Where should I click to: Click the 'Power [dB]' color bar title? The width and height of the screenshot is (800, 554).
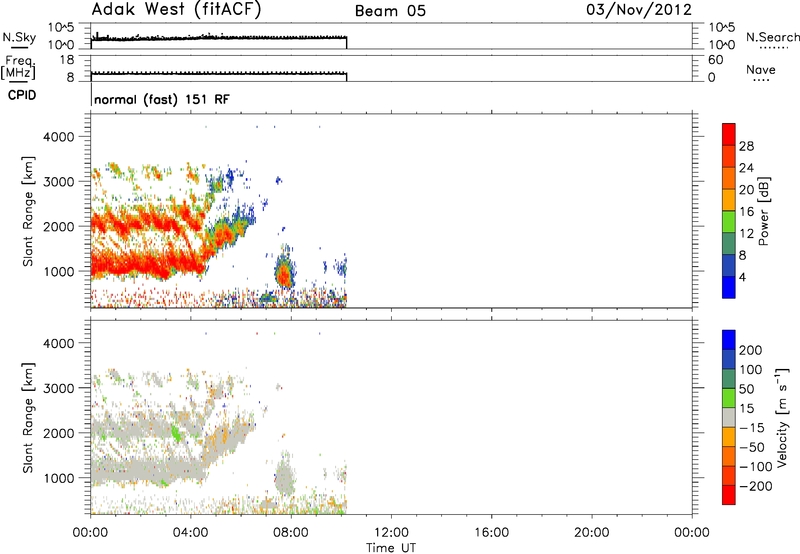click(x=763, y=211)
